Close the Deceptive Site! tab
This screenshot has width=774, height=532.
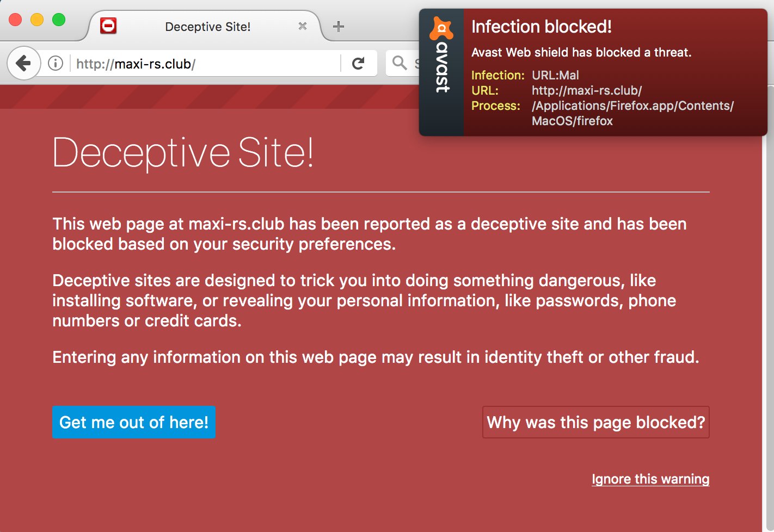click(x=303, y=26)
